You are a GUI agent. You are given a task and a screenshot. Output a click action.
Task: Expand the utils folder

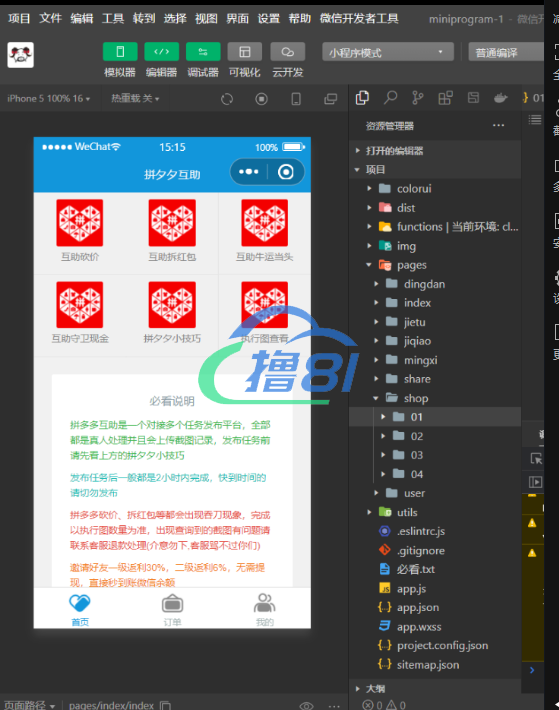tap(435, 512)
